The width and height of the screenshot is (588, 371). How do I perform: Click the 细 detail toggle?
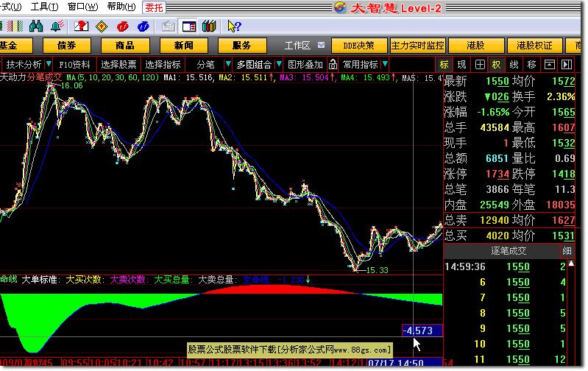click(x=567, y=251)
